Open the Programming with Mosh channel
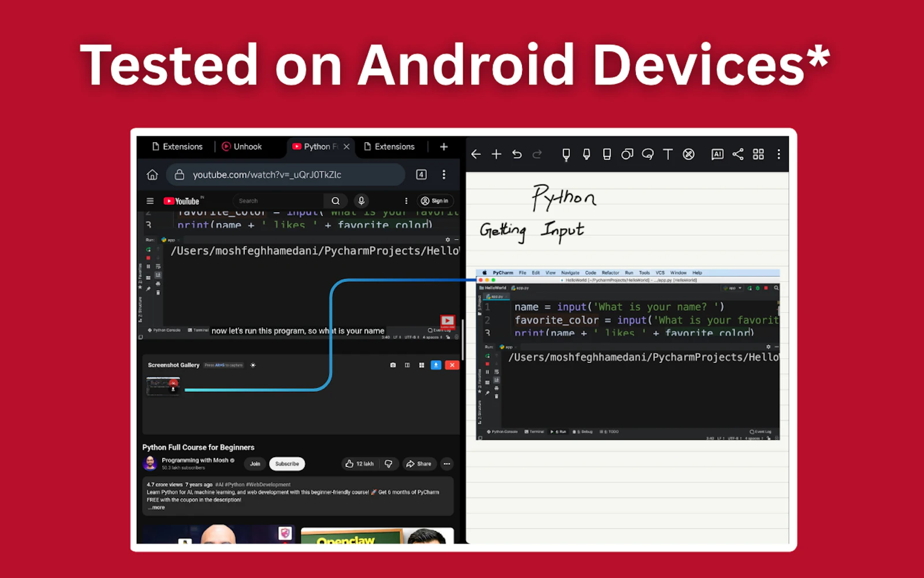The image size is (924, 578). pyautogui.click(x=195, y=461)
